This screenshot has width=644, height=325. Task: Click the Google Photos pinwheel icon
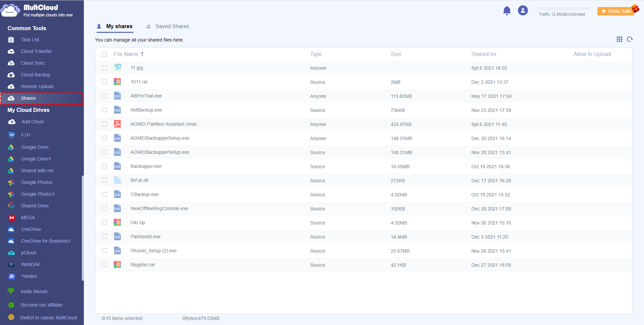[x=11, y=182]
